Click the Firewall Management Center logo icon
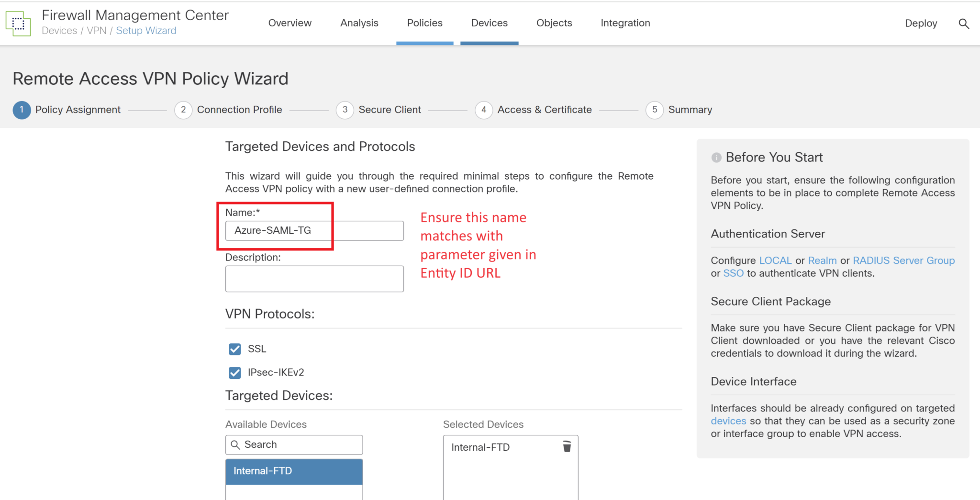This screenshot has height=500, width=980. coord(18,23)
